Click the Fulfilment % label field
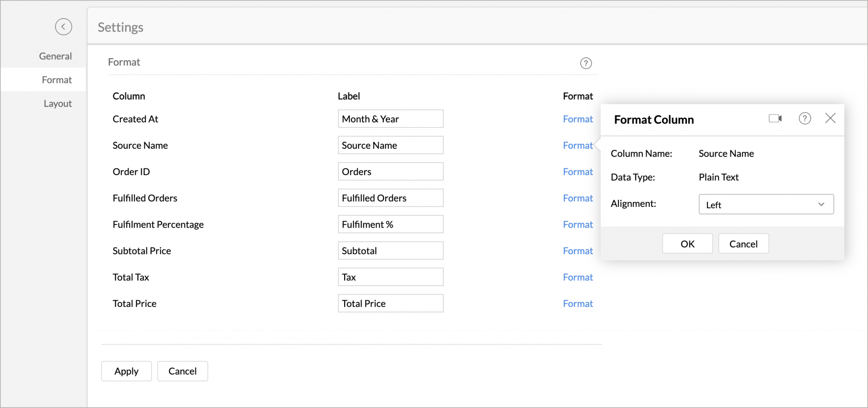Image resolution: width=868 pixels, height=408 pixels. [391, 225]
